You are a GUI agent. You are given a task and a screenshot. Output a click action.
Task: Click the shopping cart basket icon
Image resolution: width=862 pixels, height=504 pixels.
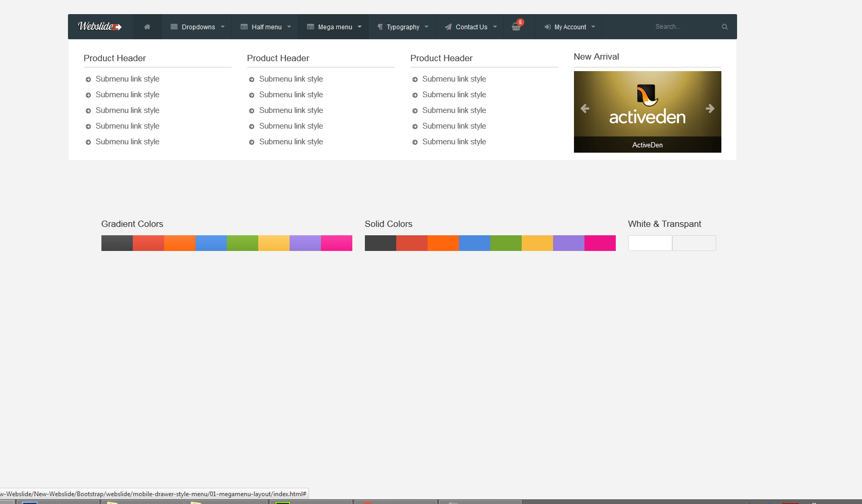click(x=516, y=27)
